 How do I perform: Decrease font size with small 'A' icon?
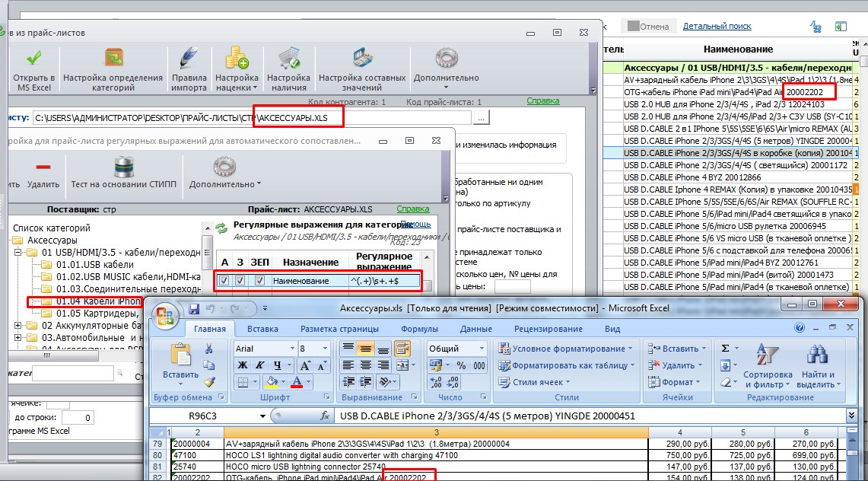[322, 365]
